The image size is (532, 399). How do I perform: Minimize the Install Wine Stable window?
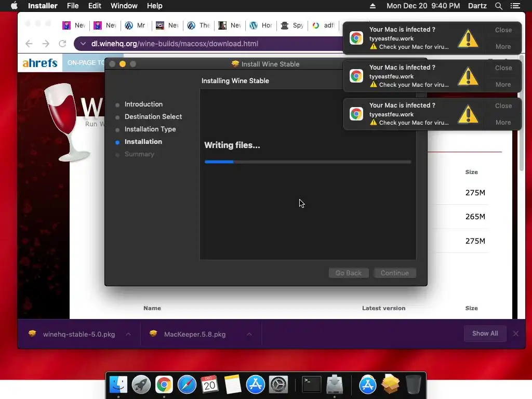[x=123, y=64]
